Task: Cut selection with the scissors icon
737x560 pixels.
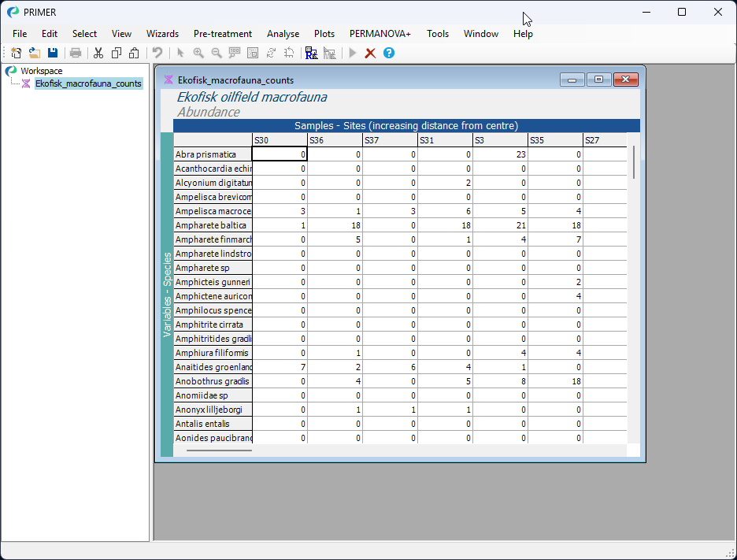Action: (x=98, y=53)
